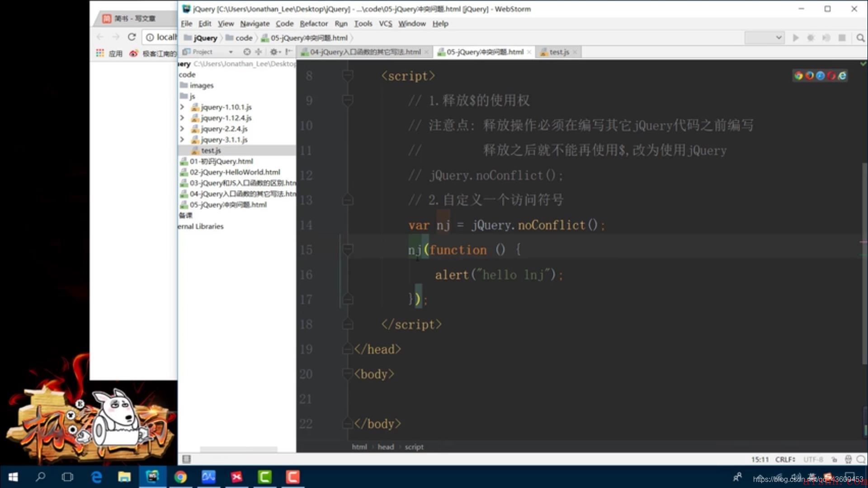
Task: Click the 'script' breadcrumb at editor bottom
Action: click(x=414, y=447)
